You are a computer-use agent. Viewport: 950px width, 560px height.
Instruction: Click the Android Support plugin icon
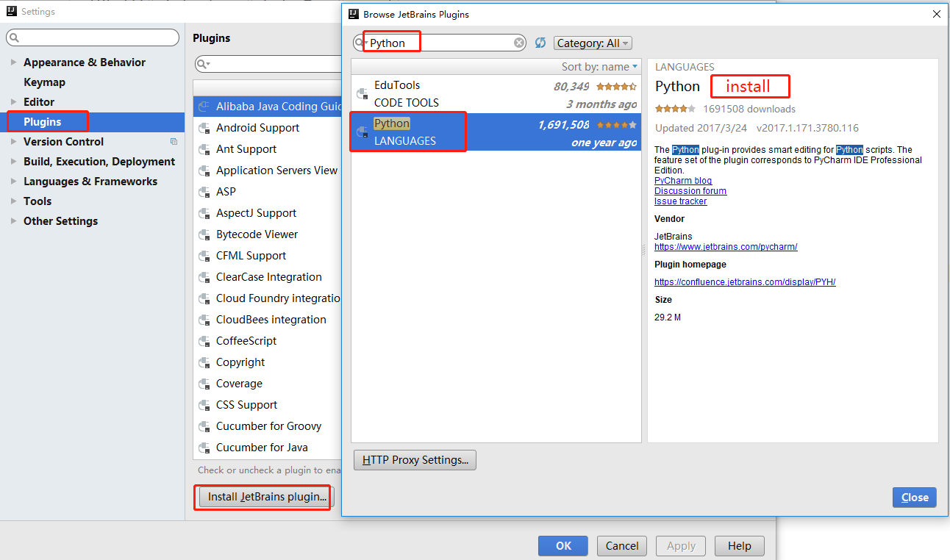(205, 128)
